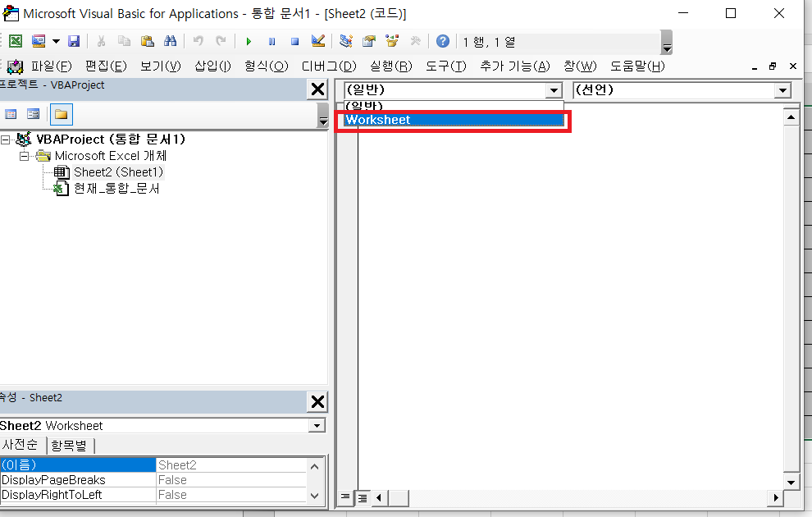
Task: Open the Sheet2 Worksheet object dropdown
Action: [x=317, y=426]
